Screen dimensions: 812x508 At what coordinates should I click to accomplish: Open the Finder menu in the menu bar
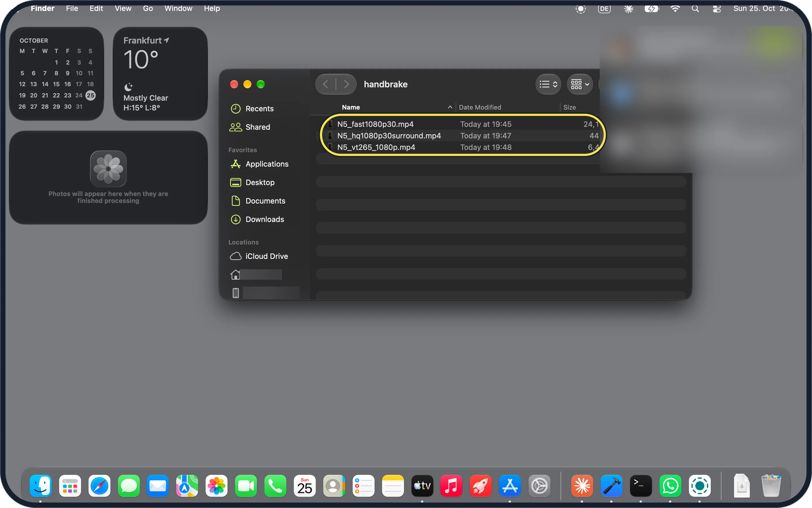coord(42,8)
